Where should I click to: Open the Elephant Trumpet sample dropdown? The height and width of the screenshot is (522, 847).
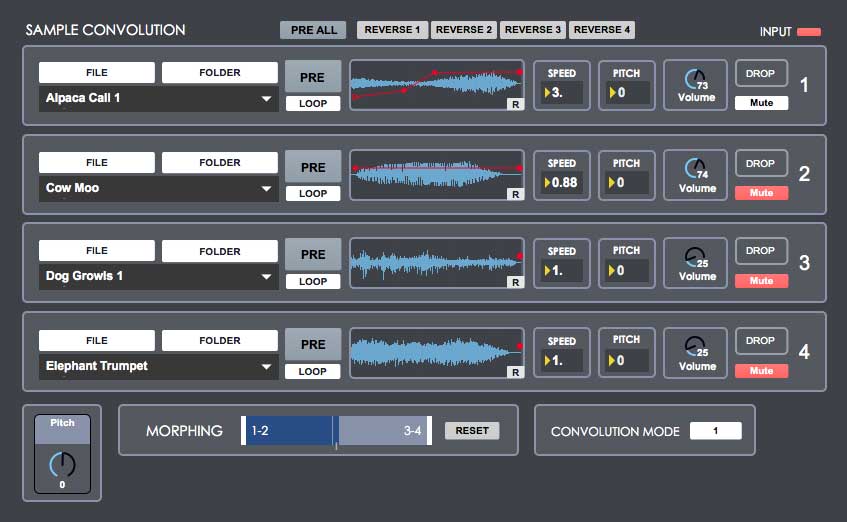coord(158,366)
